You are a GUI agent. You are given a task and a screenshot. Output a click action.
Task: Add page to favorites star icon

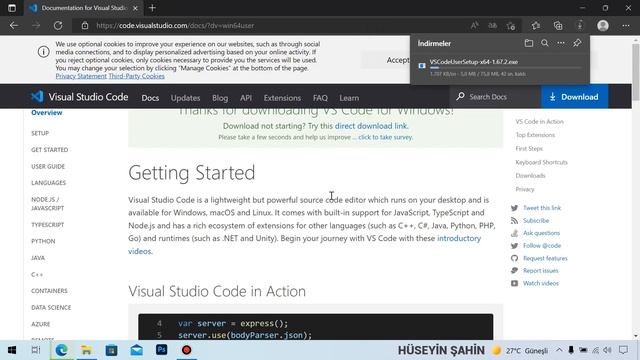pyautogui.click(x=511, y=26)
